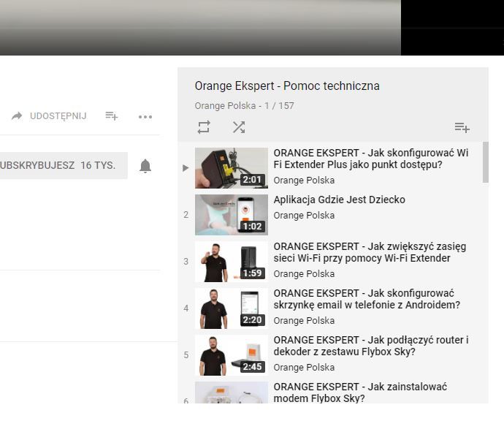The image size is (504, 421).
Task: Play router i dekoder Flybox Sky video
Action: pos(370,346)
